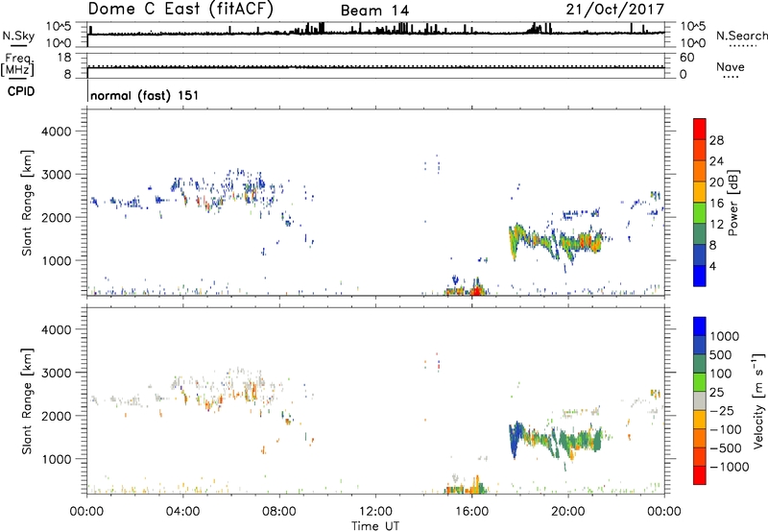Select the 'N.Search' legend label
768x532 pixels.
coord(741,36)
